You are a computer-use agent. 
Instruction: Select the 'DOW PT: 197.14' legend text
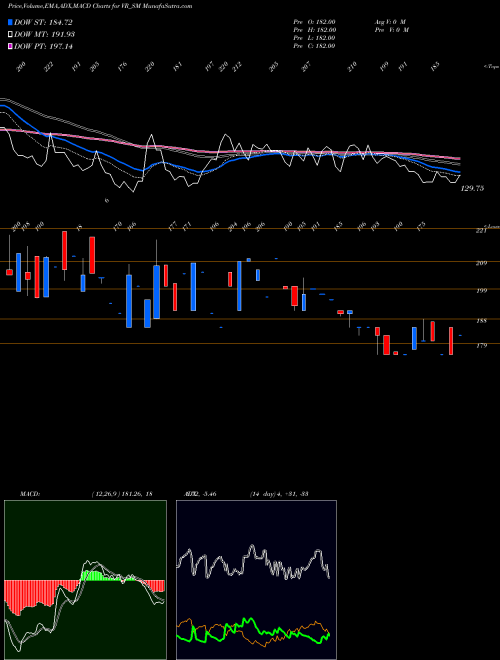43,46
